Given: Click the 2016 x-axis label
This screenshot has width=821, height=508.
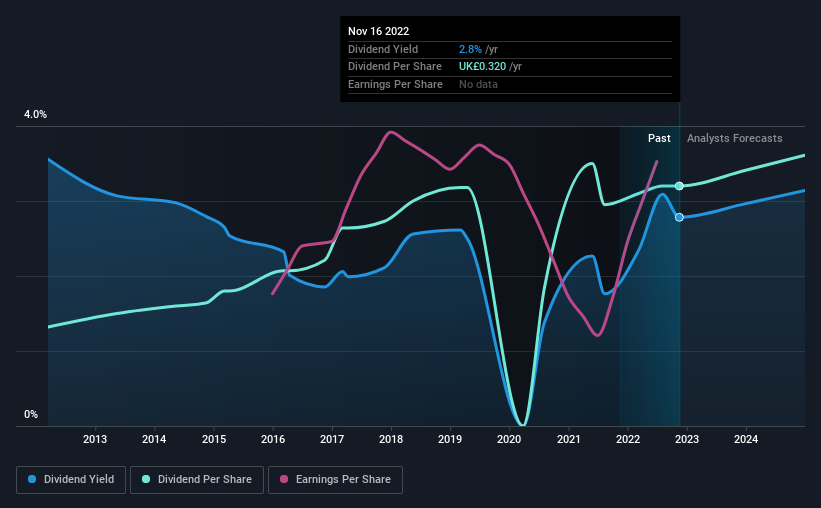Looking at the screenshot, I should (x=273, y=439).
